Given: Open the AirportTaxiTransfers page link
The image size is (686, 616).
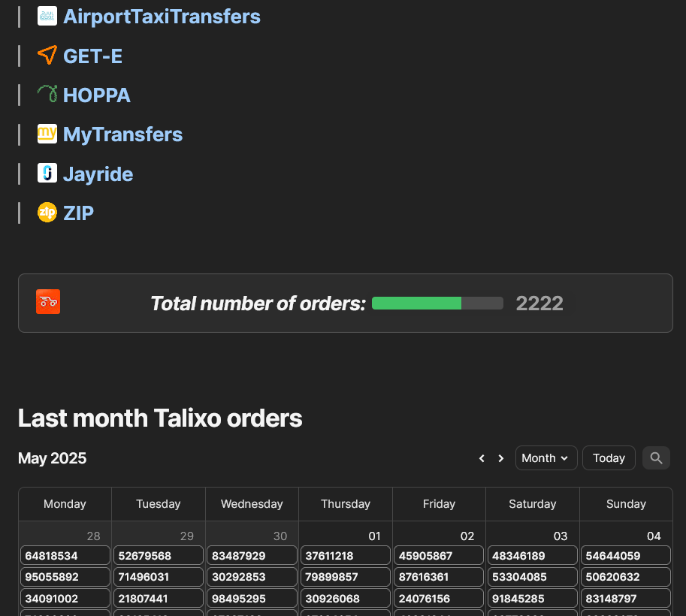Looking at the screenshot, I should pos(162,17).
